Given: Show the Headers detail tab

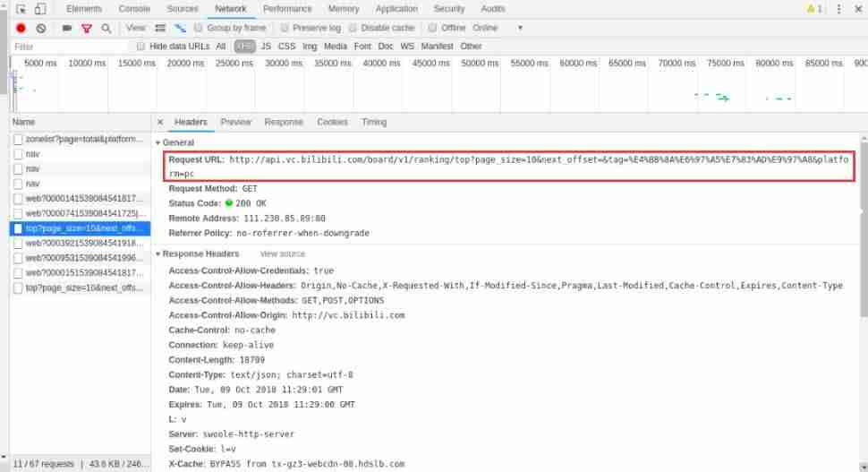Looking at the screenshot, I should coord(191,122).
